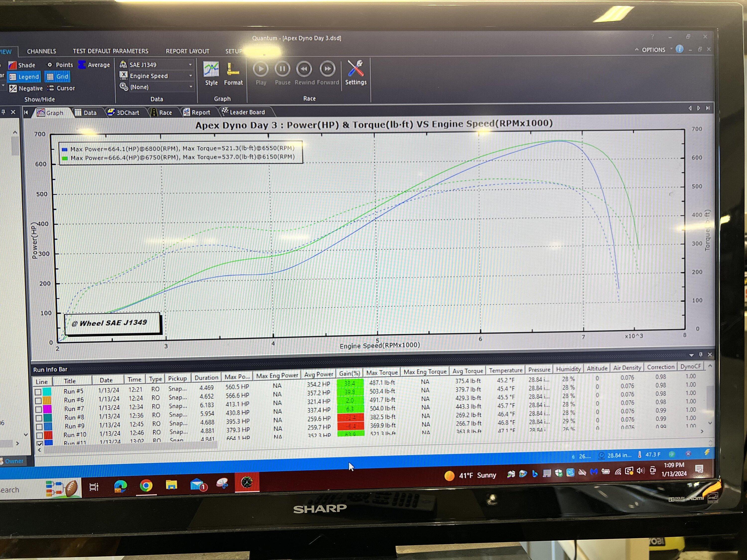The width and height of the screenshot is (747, 560).
Task: Check the Run #6 line checkbox
Action: [x=39, y=401]
